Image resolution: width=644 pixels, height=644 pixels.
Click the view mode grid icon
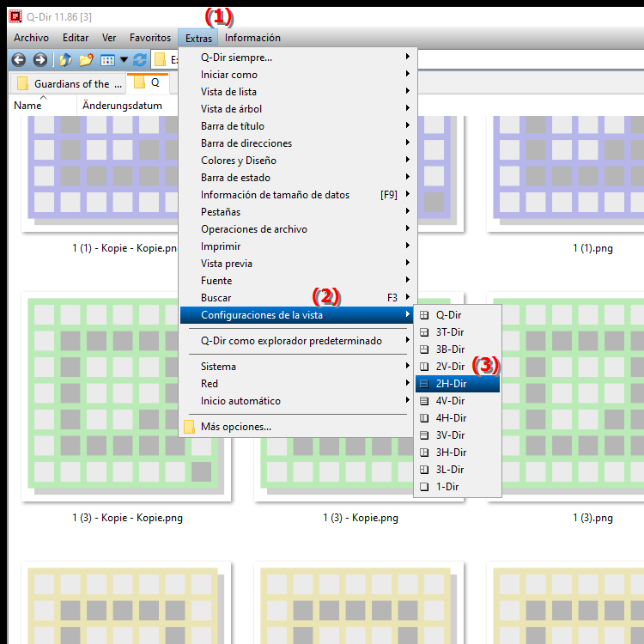(x=107, y=60)
